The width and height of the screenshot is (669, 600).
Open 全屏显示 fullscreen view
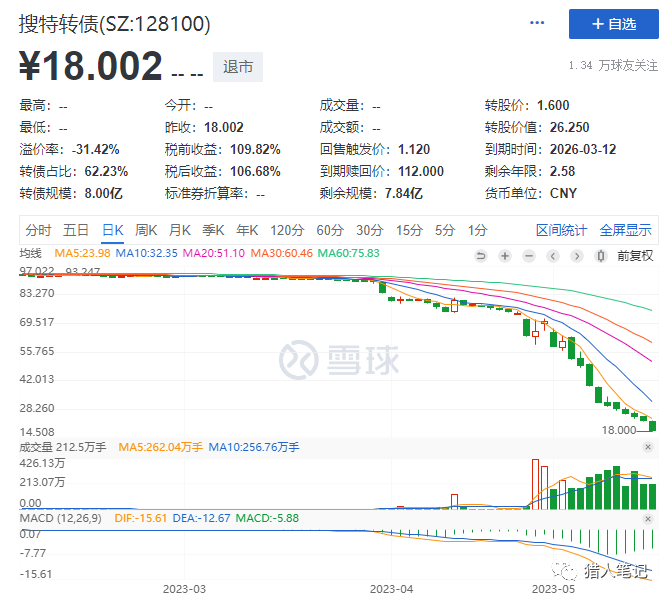[x=625, y=230]
